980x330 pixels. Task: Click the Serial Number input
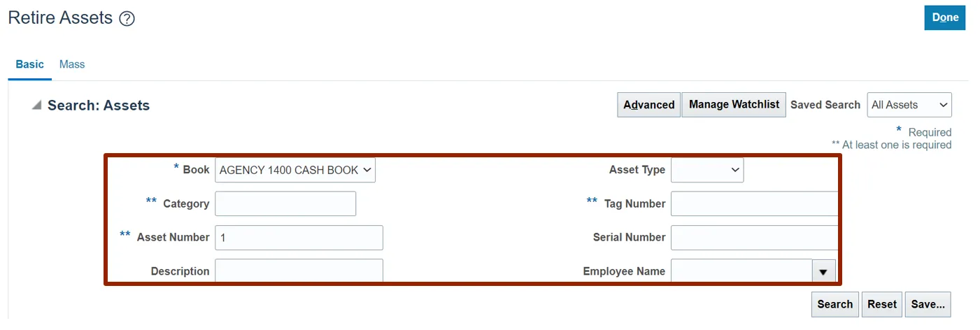pos(754,238)
